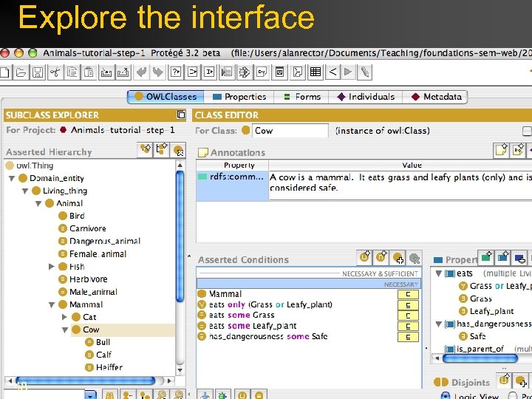The width and height of the screenshot is (532, 399).
Task: Click the hierarchy scrollbar down arrow
Action: click(180, 370)
